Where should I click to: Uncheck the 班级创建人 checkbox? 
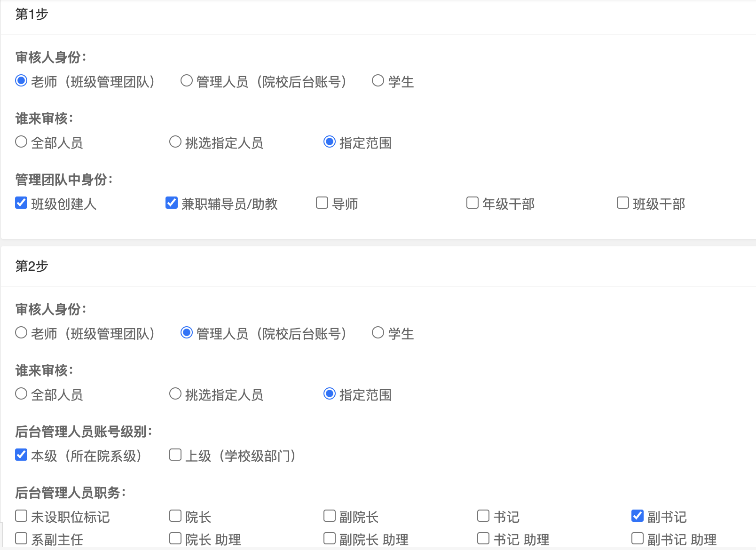[21, 203]
